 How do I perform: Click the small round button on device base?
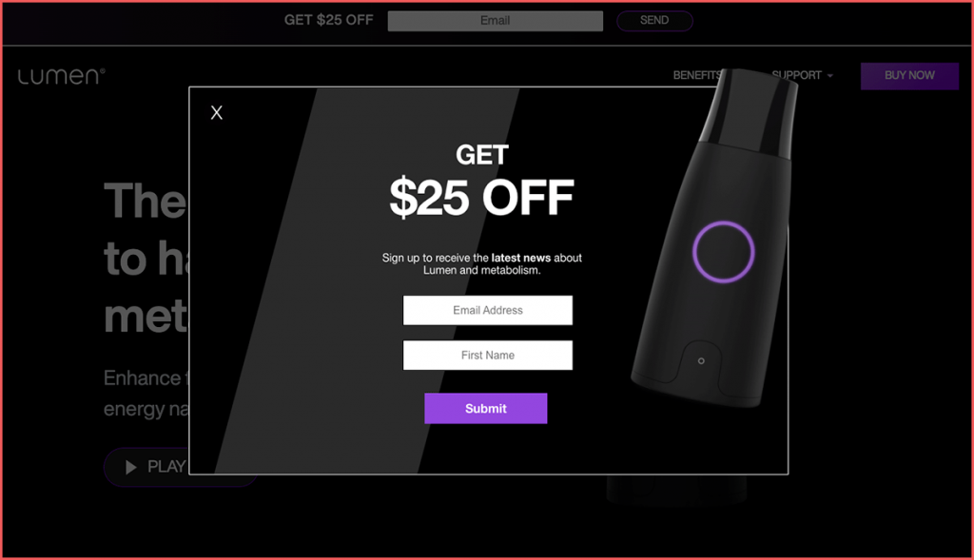[x=701, y=360]
